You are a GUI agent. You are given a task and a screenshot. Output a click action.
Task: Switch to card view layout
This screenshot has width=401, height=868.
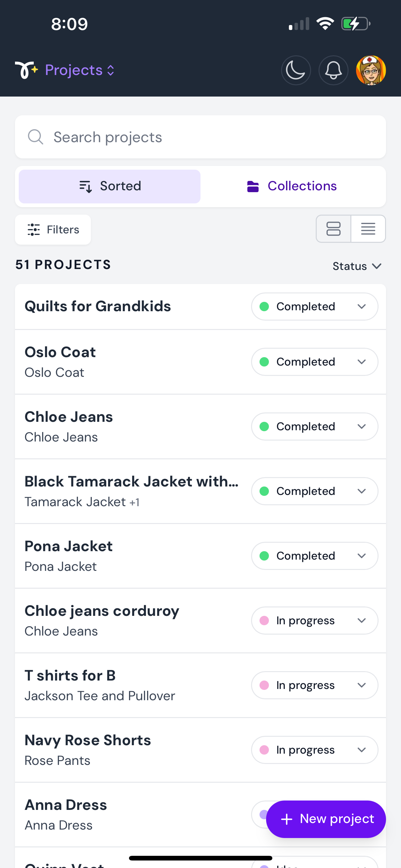tap(333, 229)
